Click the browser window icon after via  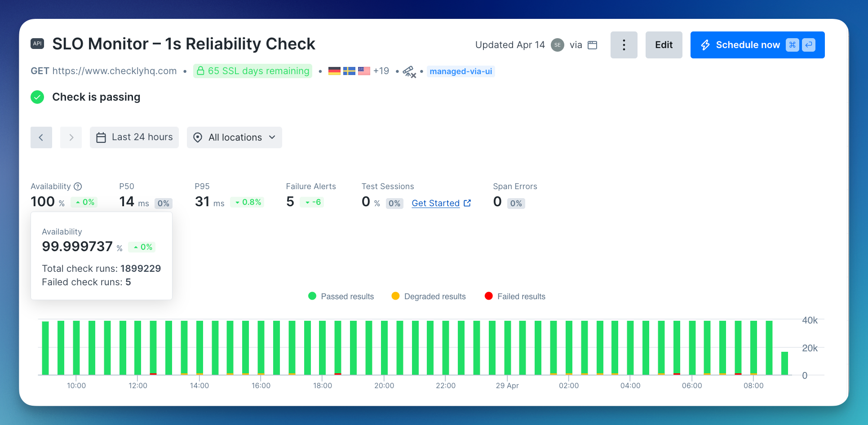[x=593, y=45]
